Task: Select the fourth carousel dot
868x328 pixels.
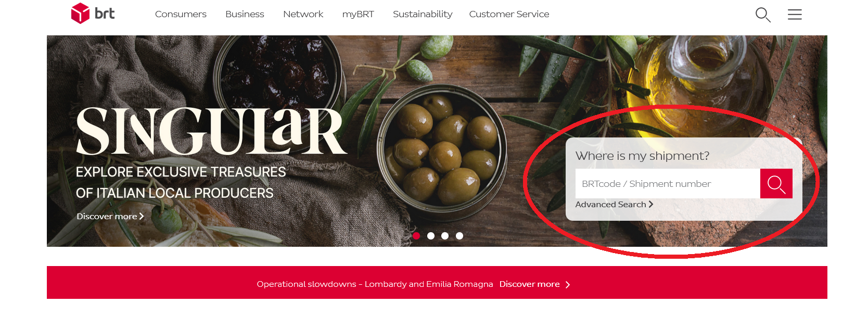Action: point(459,236)
